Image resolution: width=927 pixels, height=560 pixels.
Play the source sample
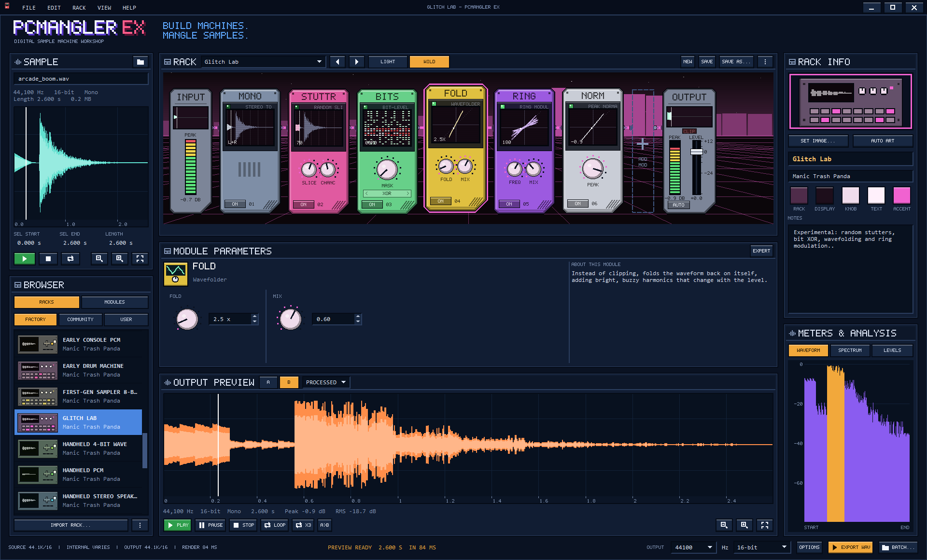coord(24,259)
